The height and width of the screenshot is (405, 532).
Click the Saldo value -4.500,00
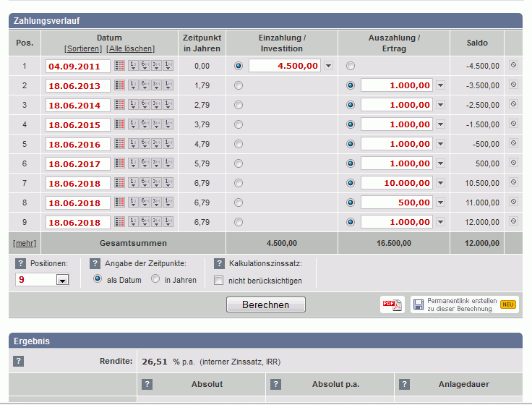click(x=482, y=66)
